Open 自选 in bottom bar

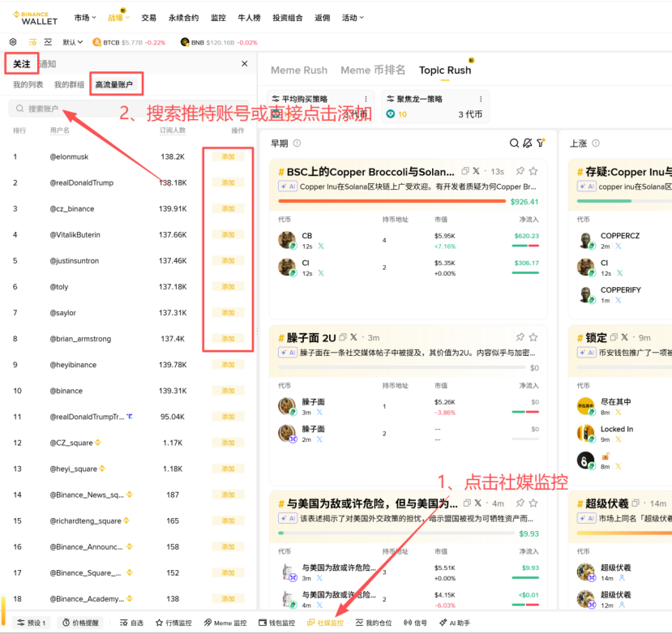pyautogui.click(x=131, y=623)
